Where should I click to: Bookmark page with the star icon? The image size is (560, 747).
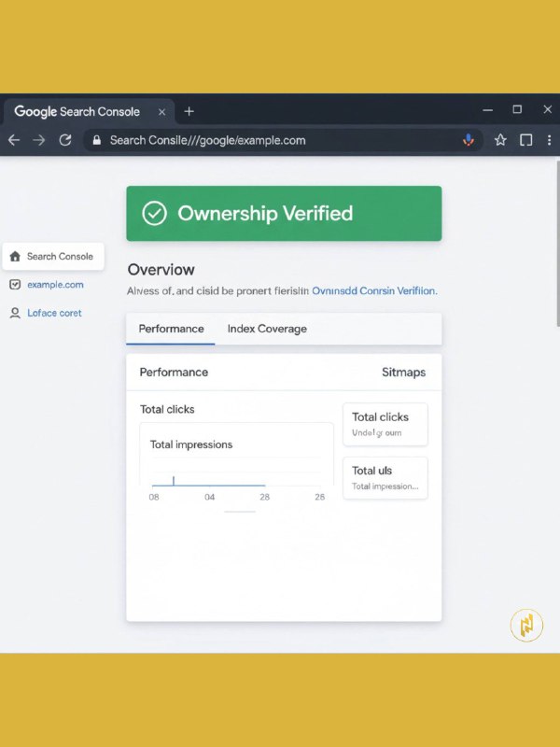coord(500,140)
